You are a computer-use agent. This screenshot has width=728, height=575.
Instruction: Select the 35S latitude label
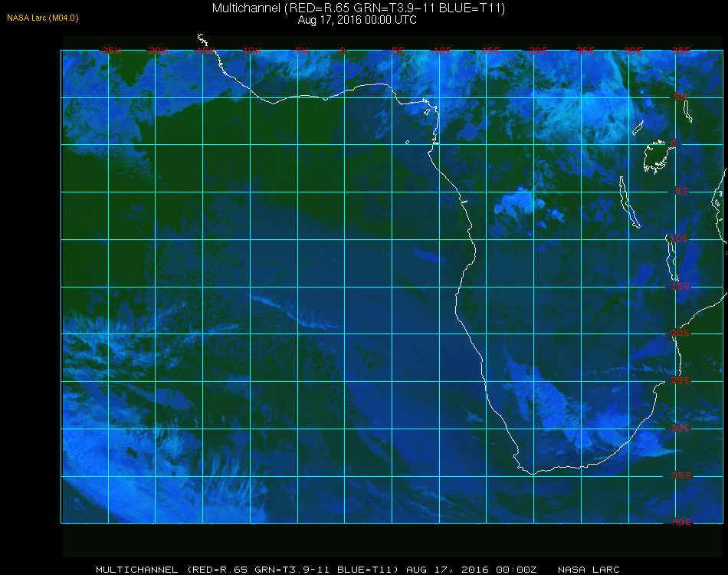click(681, 475)
